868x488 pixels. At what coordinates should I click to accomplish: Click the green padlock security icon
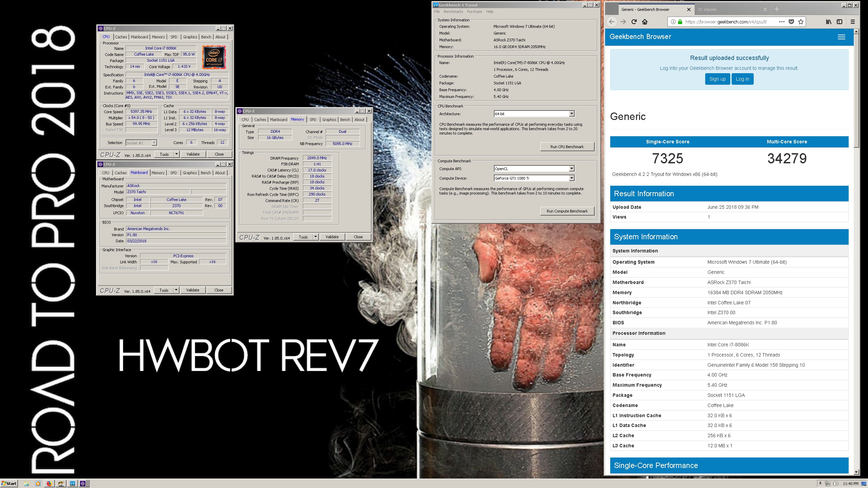click(680, 22)
